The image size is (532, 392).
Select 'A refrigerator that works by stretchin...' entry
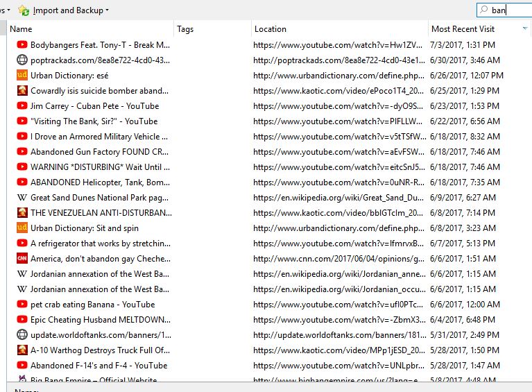pyautogui.click(x=101, y=244)
